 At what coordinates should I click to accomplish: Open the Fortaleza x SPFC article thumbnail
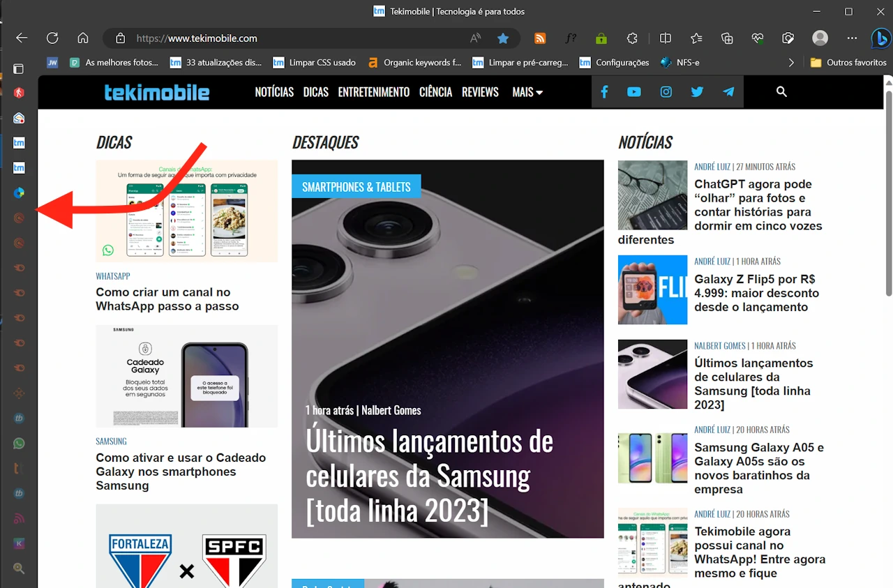(x=187, y=546)
